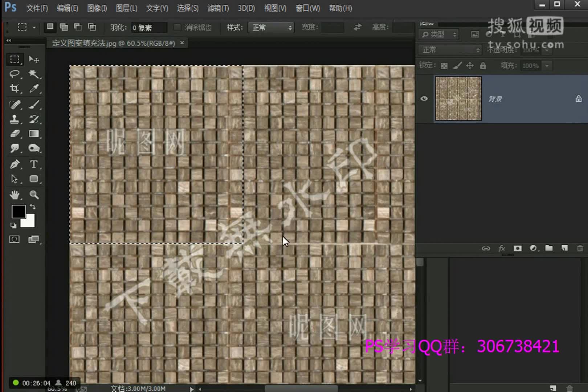Swap width and height values

click(x=358, y=27)
